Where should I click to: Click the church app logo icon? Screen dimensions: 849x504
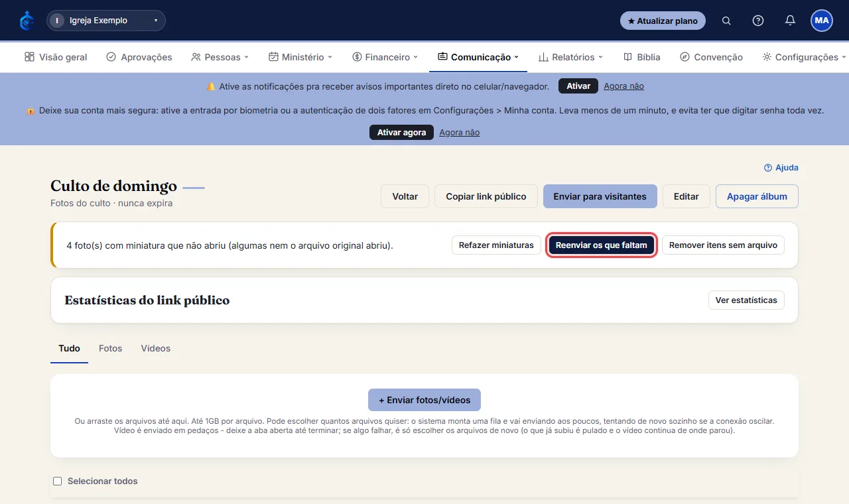click(27, 21)
